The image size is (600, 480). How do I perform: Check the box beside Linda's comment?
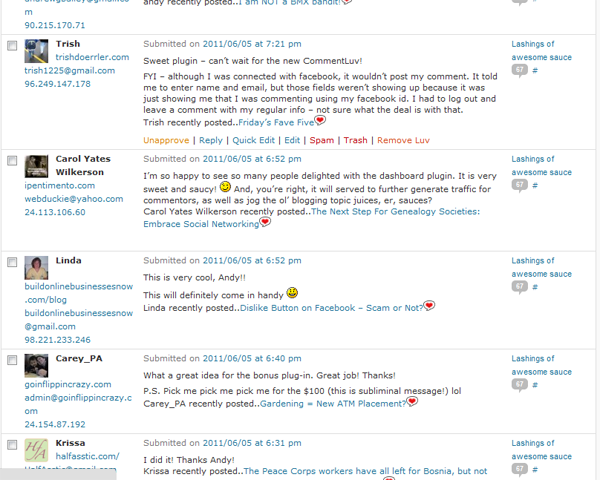click(12, 262)
